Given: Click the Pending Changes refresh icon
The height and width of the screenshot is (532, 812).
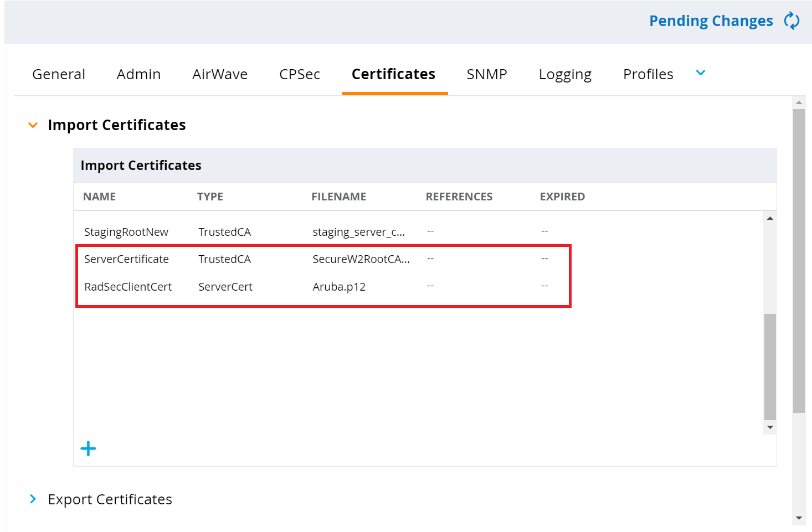Looking at the screenshot, I should pos(792,21).
